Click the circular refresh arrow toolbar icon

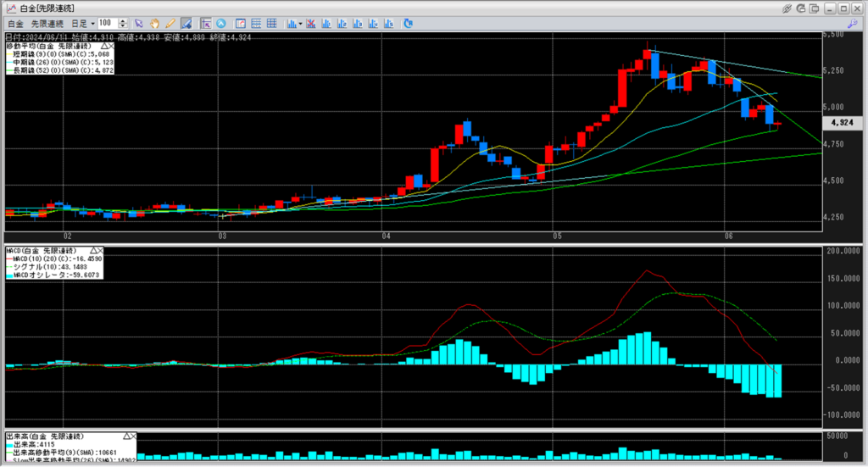tap(409, 23)
